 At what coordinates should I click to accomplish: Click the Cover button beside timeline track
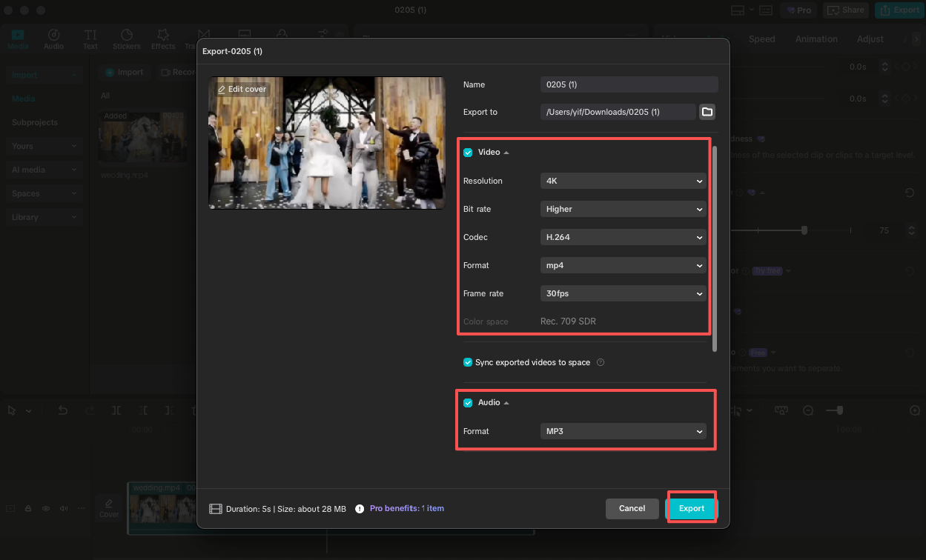(x=109, y=507)
